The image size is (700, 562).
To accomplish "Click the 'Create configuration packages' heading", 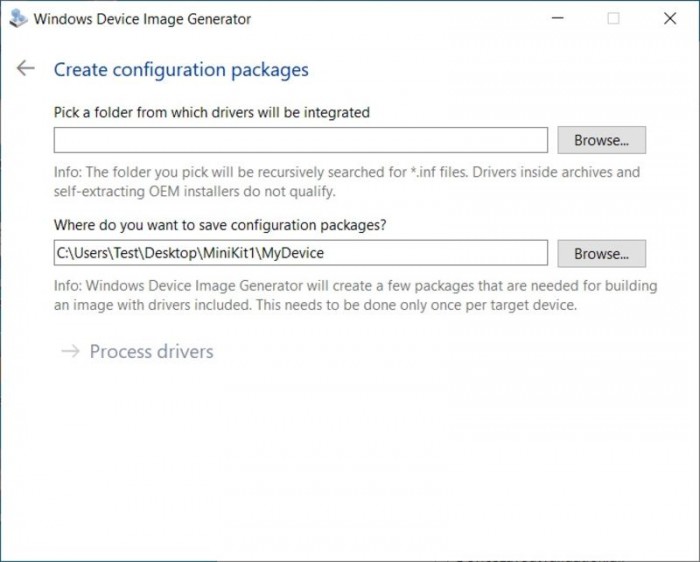I will pyautogui.click(x=181, y=69).
